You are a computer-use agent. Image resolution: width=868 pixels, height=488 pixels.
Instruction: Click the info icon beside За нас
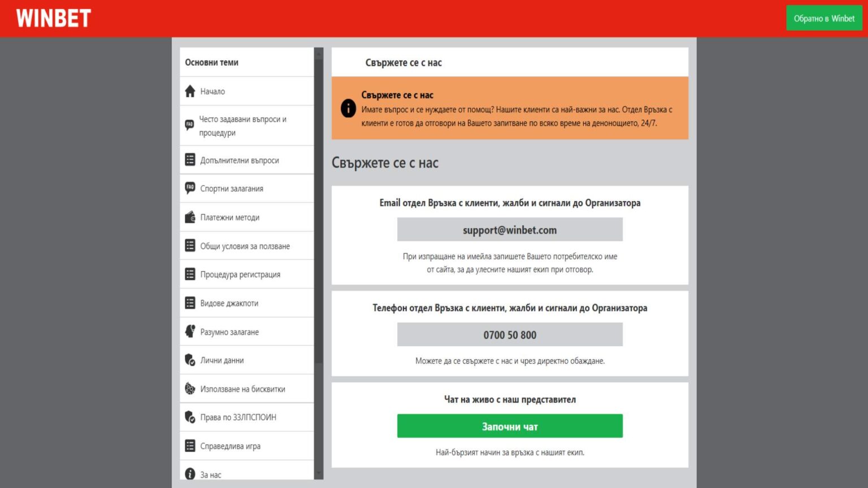[190, 474]
